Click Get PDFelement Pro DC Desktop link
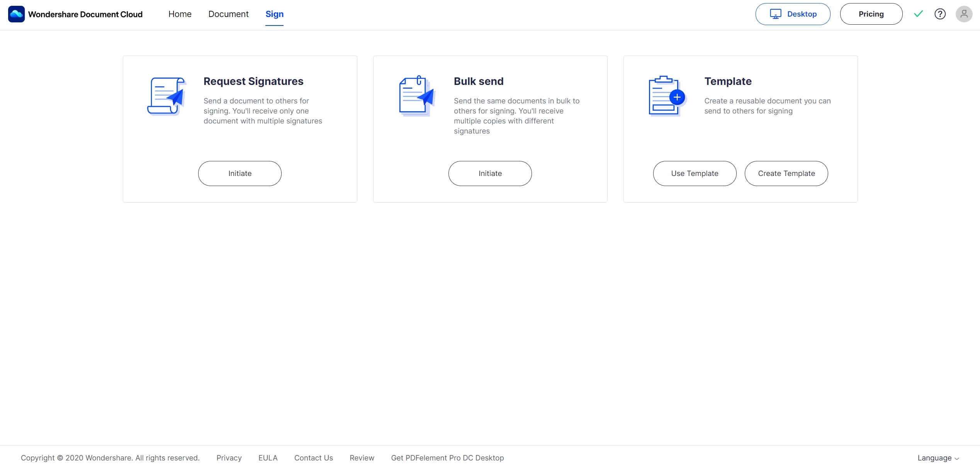The height and width of the screenshot is (467, 980). (x=447, y=458)
